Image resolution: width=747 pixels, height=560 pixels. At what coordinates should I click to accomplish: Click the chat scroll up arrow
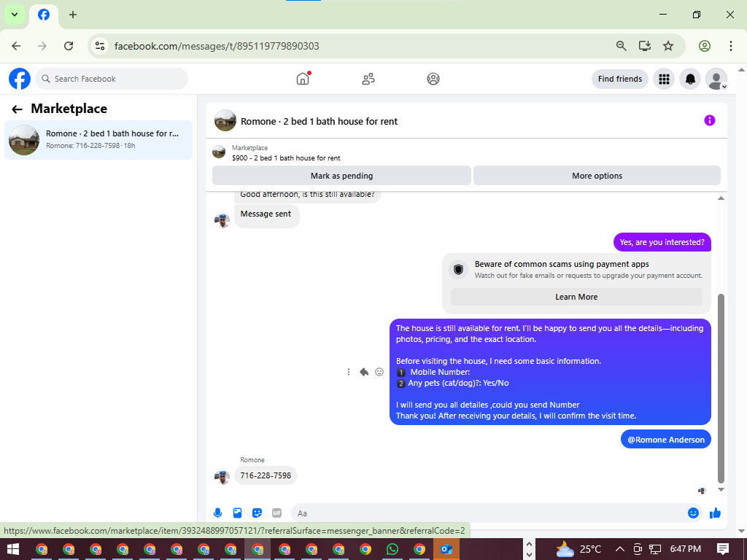[721, 198]
